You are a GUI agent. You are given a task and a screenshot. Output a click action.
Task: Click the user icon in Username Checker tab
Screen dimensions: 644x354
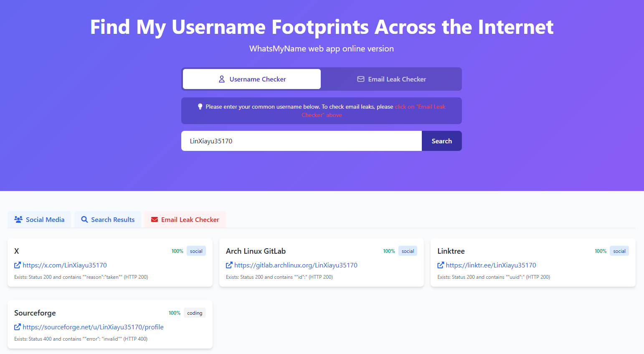(222, 79)
